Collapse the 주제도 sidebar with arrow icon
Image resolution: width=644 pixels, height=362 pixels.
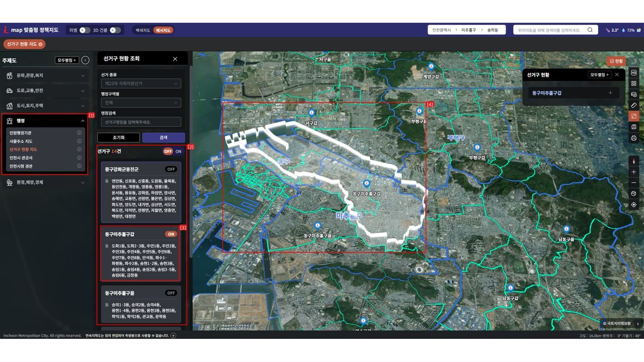coord(86,60)
